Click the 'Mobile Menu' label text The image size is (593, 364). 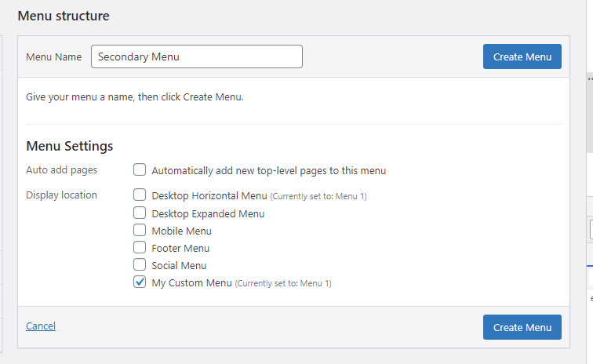click(181, 231)
